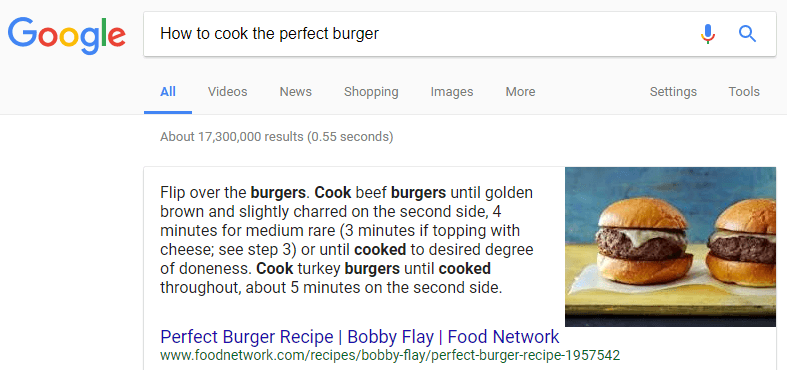The image size is (787, 370).
Task: Click the green foodnetwork.com URL
Action: (x=390, y=356)
